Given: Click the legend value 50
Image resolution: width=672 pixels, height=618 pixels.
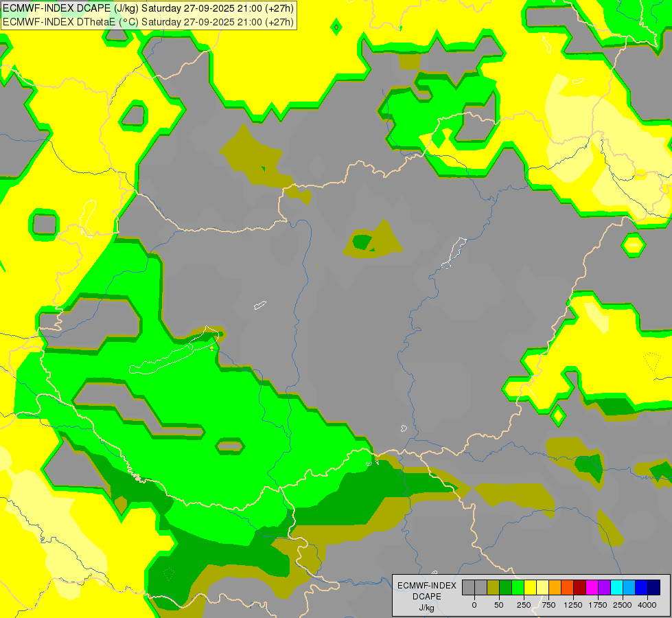Looking at the screenshot, I should (499, 605).
